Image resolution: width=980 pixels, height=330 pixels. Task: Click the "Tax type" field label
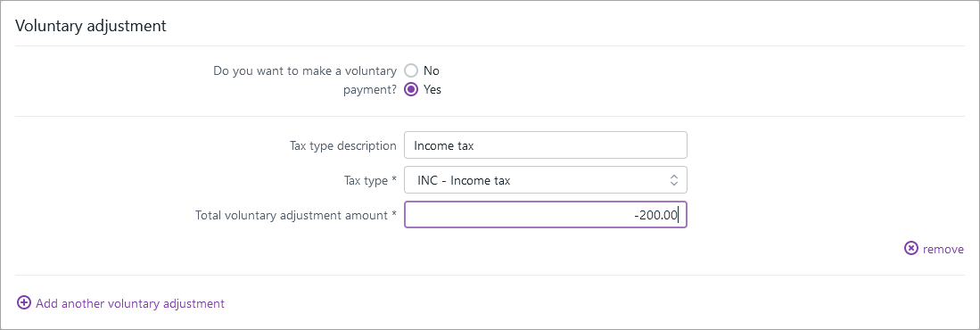tap(366, 181)
